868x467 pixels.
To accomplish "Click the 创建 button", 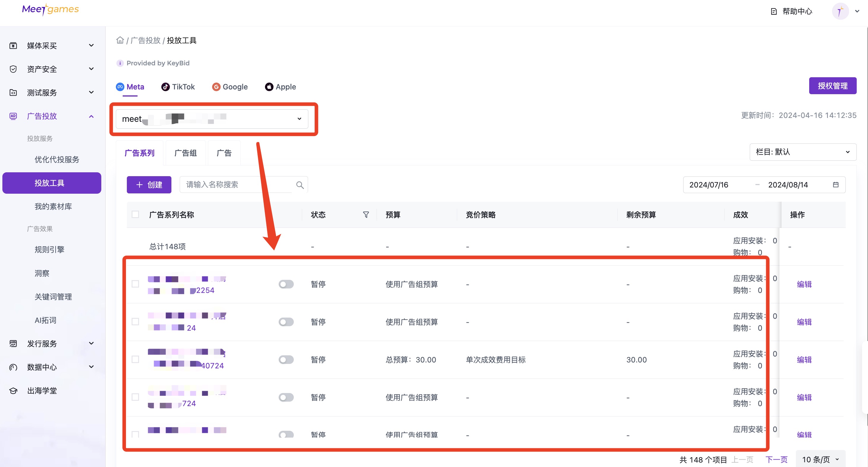I will 149,185.
